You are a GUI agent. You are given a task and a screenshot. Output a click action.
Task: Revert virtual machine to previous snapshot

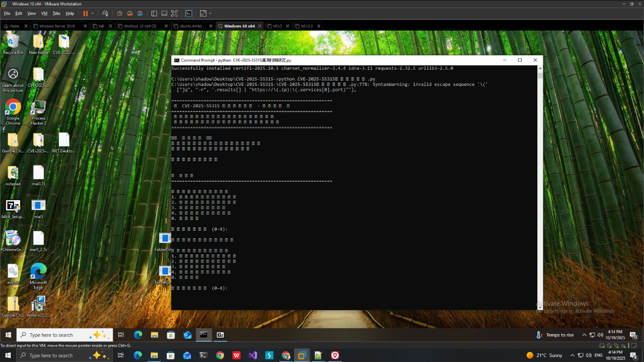130,14
